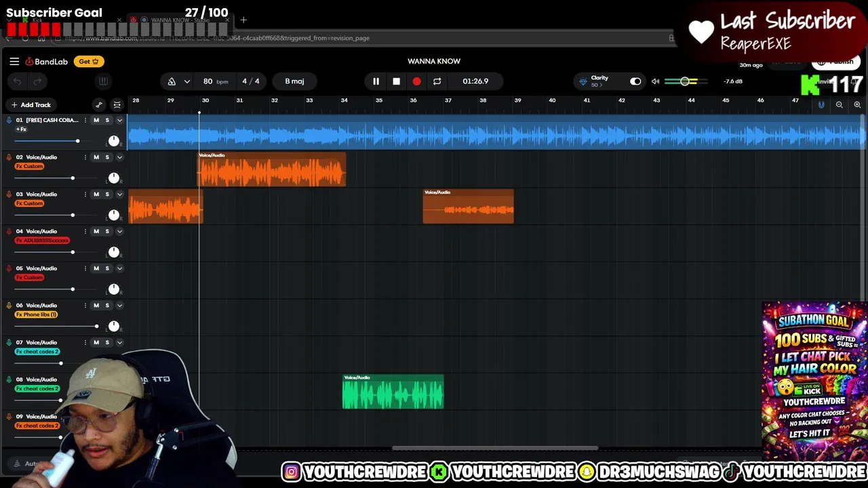Pause playback
Screen dimensions: 868x488
tap(376, 81)
